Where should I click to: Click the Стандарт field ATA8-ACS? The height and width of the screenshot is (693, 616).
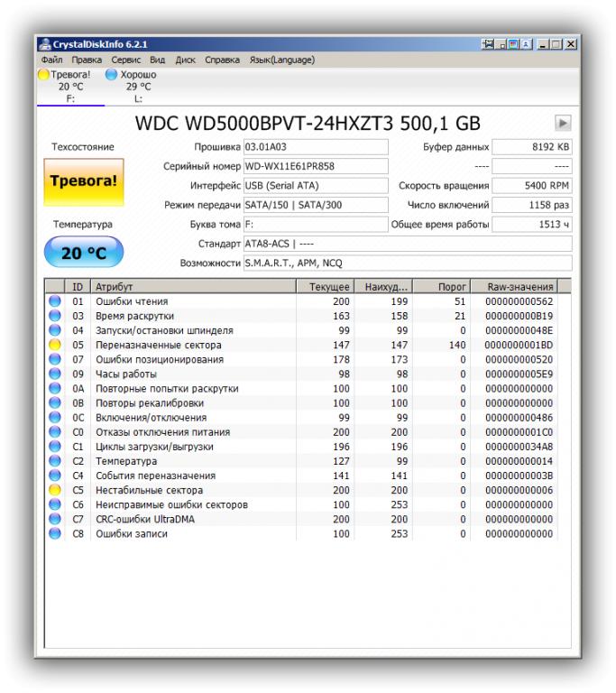408,244
